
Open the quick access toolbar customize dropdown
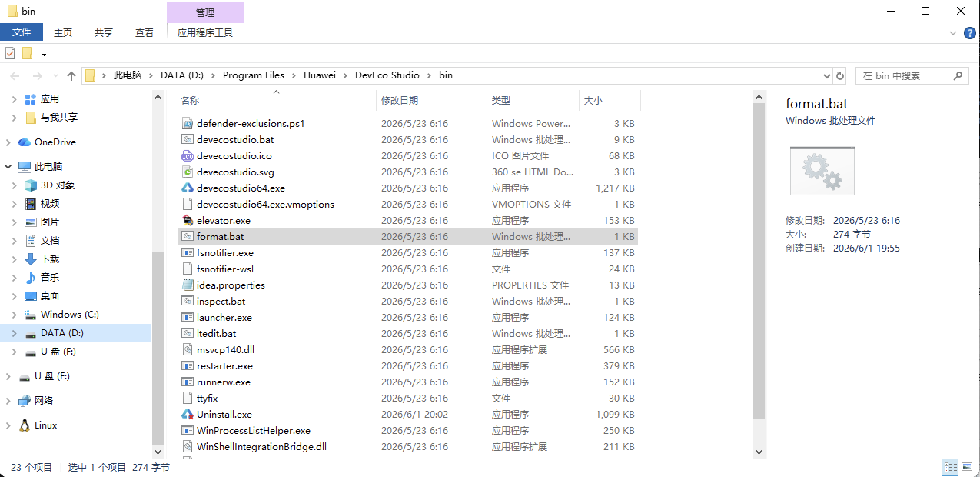[x=44, y=54]
